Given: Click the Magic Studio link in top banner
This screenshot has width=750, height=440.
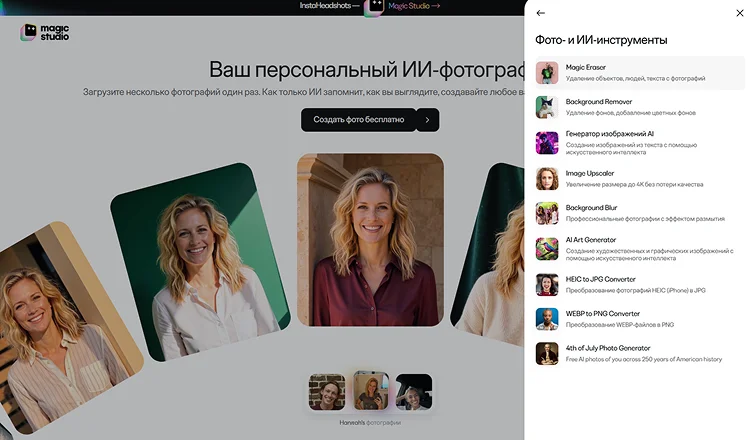Looking at the screenshot, I should coord(414,6).
